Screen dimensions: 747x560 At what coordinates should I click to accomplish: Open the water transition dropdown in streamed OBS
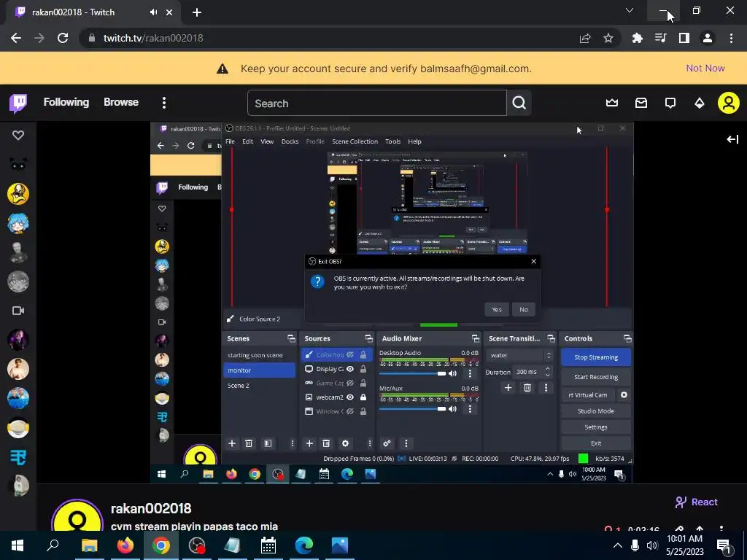pos(519,355)
